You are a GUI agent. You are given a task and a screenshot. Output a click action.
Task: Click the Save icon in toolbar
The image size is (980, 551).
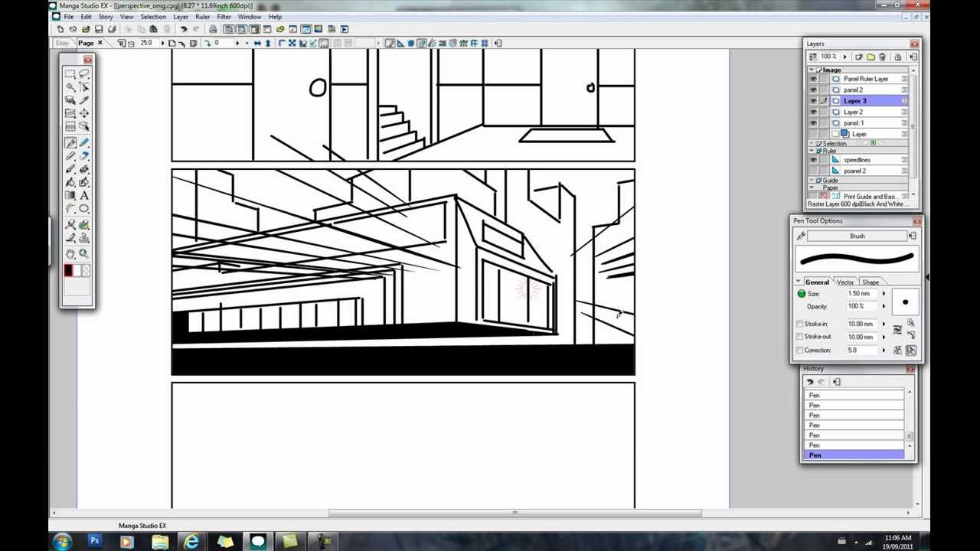99,29
